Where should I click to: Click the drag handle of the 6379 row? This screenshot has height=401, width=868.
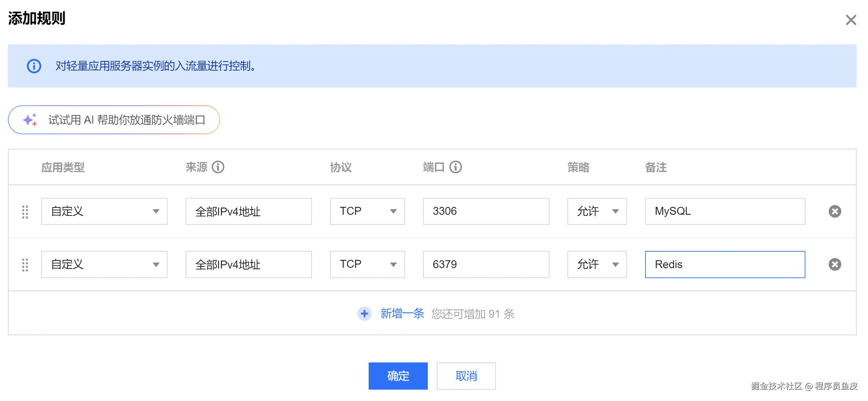[x=25, y=265]
